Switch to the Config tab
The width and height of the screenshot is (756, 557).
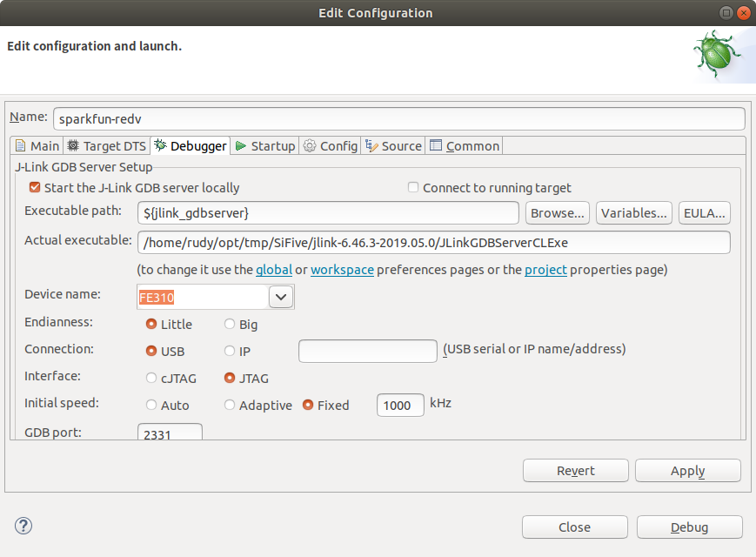pyautogui.click(x=331, y=146)
